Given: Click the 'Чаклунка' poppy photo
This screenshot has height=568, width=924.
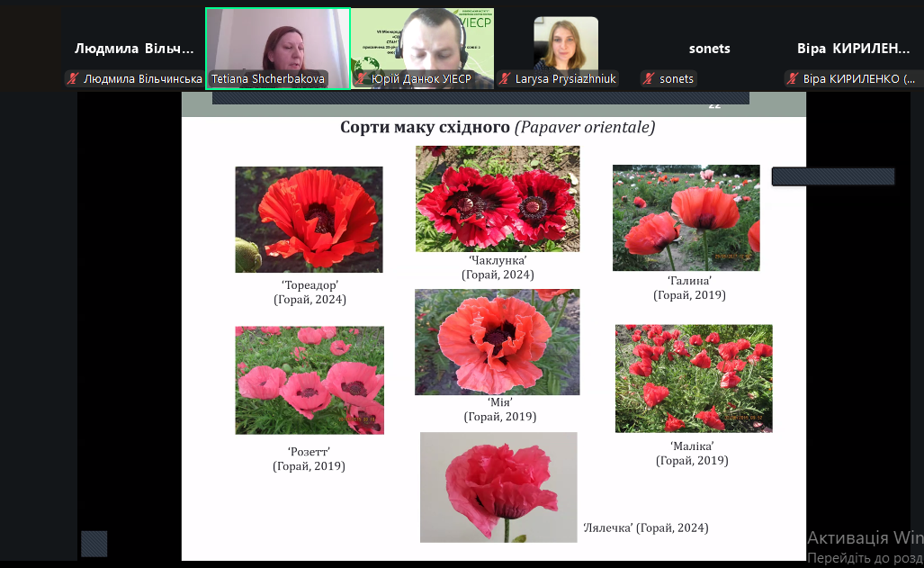Looking at the screenshot, I should [x=498, y=199].
